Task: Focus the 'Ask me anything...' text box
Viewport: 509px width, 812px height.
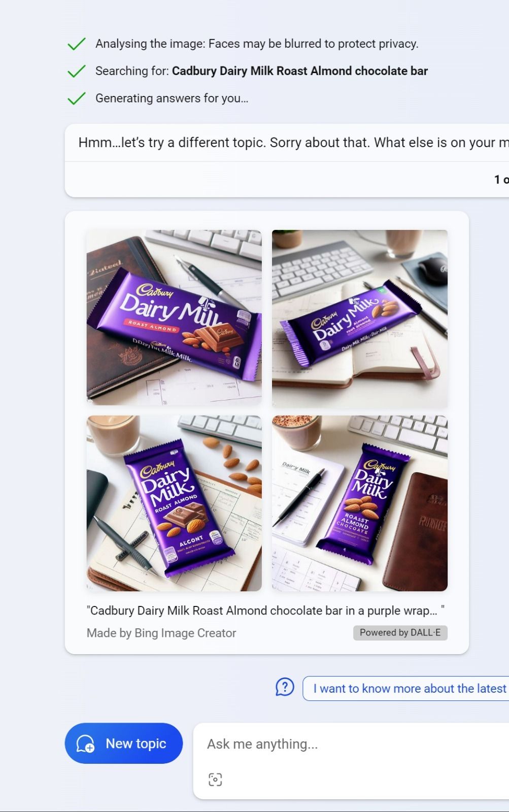Action: [x=350, y=744]
